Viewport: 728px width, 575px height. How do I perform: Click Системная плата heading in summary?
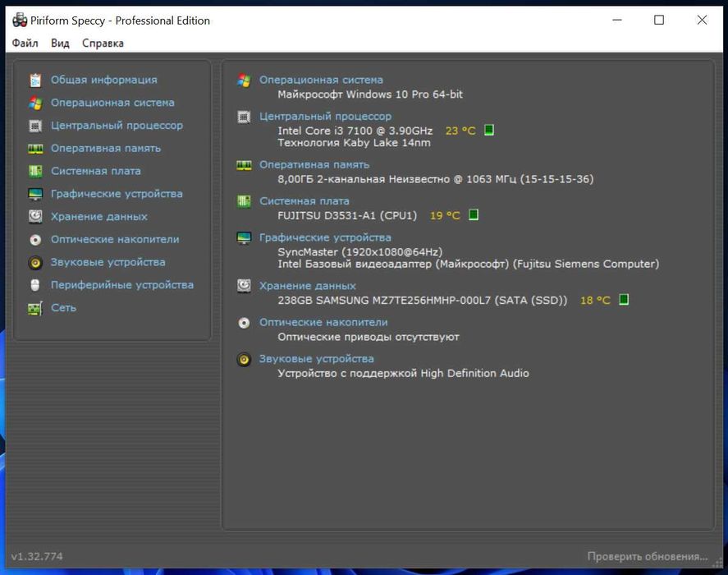tap(304, 201)
